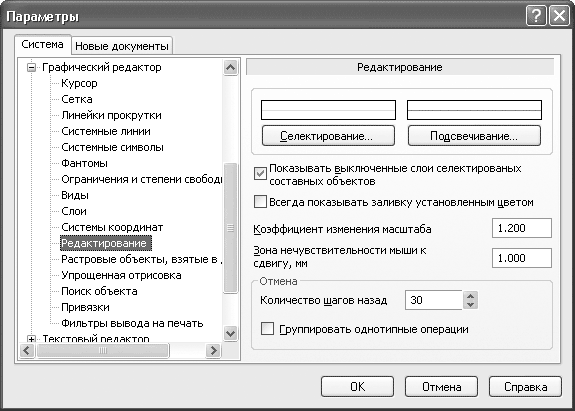575x411 pixels.
Task: Click the selection color preview swatch
Action: click(328, 110)
